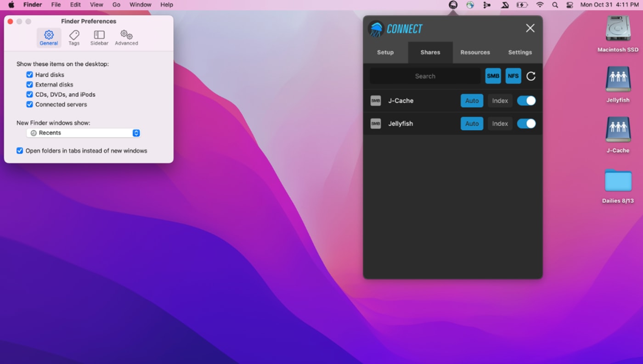
Task: Turn off the J-Cache share toggle
Action: 526,101
